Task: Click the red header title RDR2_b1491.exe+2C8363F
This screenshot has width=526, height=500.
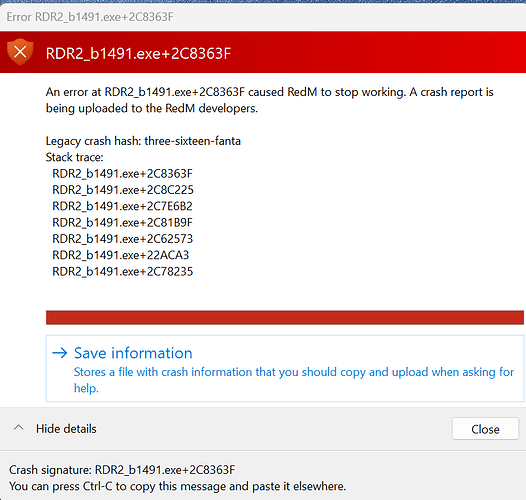Action: (138, 53)
